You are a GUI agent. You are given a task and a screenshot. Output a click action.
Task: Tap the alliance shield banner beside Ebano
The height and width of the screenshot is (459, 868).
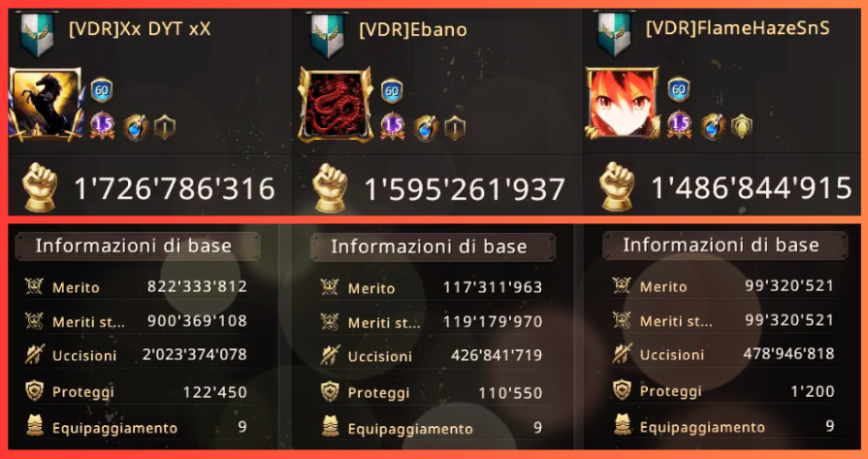pos(328,34)
